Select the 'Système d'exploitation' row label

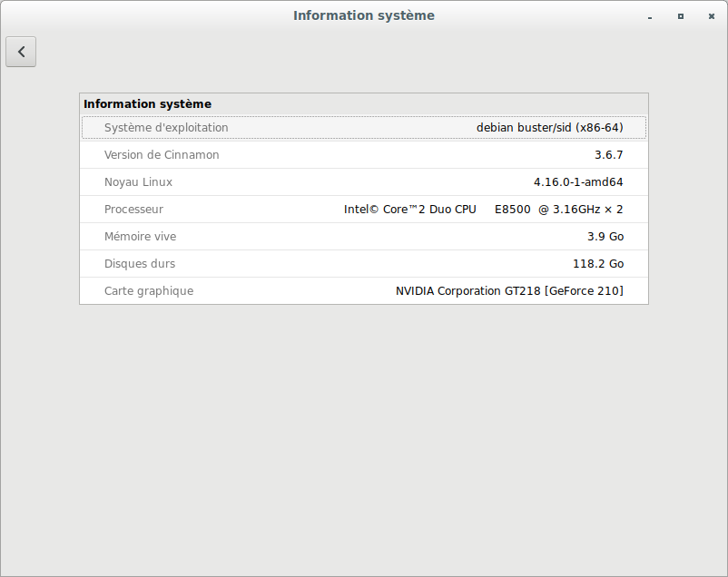pyautogui.click(x=166, y=128)
